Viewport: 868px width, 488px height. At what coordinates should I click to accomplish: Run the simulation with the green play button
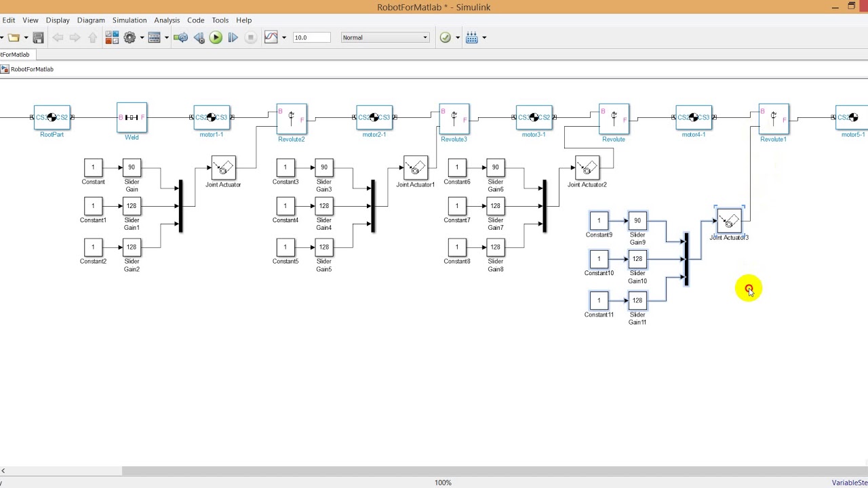216,38
